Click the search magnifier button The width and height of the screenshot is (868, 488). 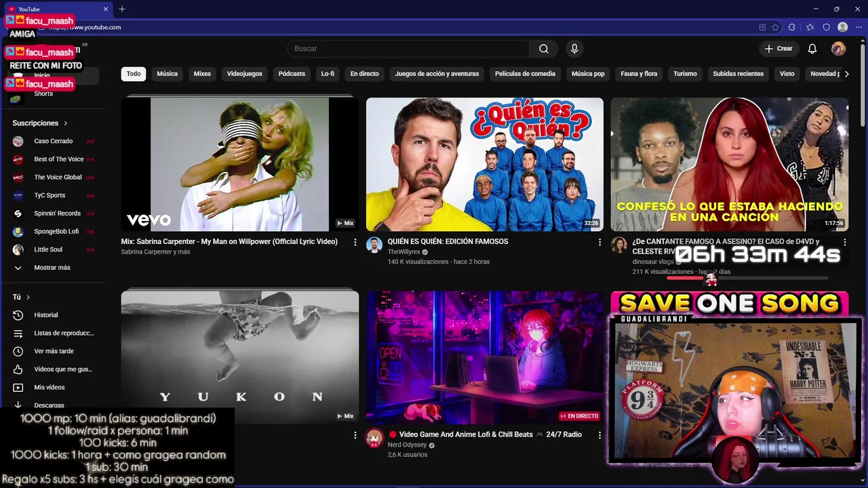(543, 49)
